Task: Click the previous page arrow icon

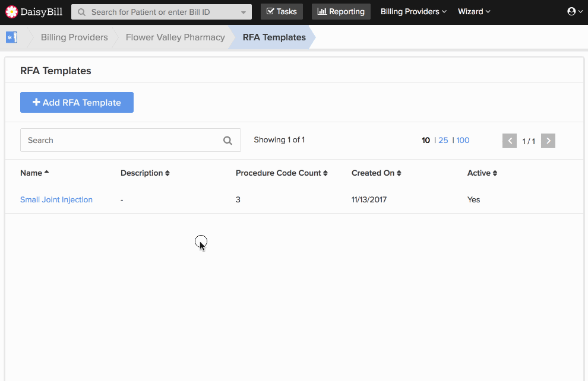Action: [x=510, y=141]
